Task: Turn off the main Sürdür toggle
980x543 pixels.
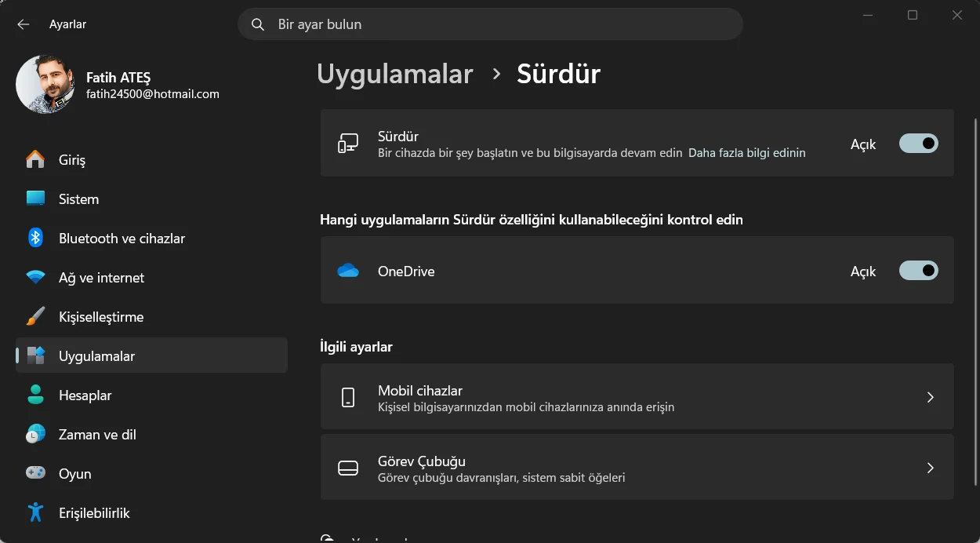Action: click(x=918, y=144)
